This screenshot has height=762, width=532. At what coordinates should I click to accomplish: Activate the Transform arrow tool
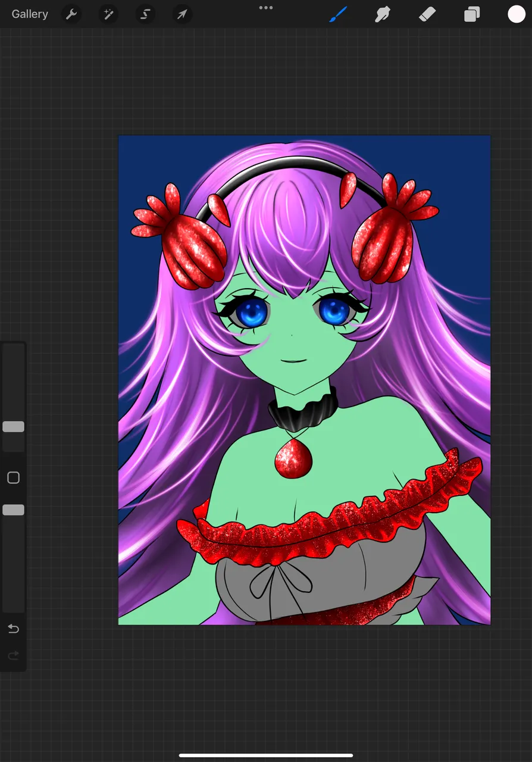pyautogui.click(x=182, y=14)
